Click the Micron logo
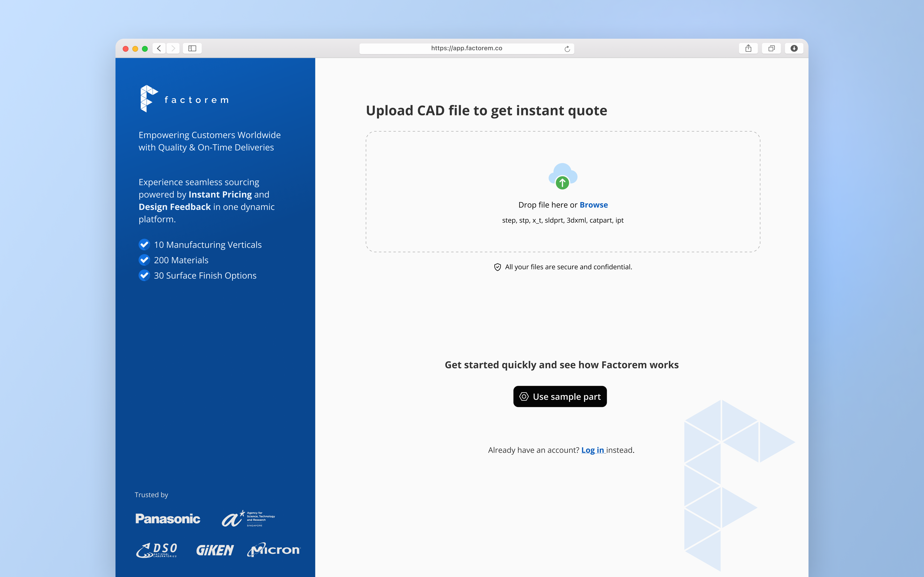924x577 pixels. 274,550
